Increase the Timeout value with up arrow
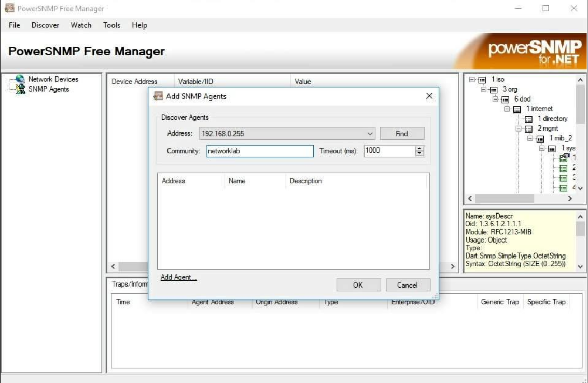The height and width of the screenshot is (383, 588). click(x=419, y=148)
